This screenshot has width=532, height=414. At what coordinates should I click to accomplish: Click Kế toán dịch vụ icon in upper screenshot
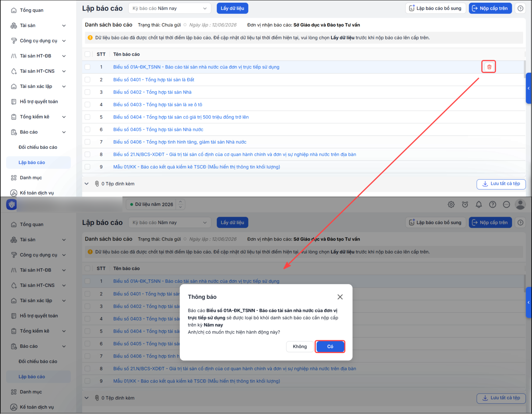tap(13, 193)
